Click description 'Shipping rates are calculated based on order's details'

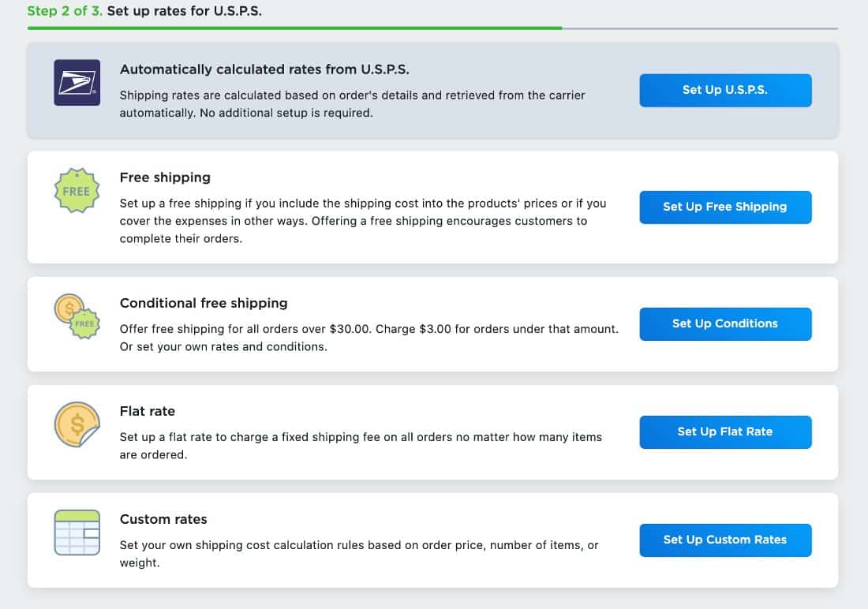pyautogui.click(x=352, y=104)
